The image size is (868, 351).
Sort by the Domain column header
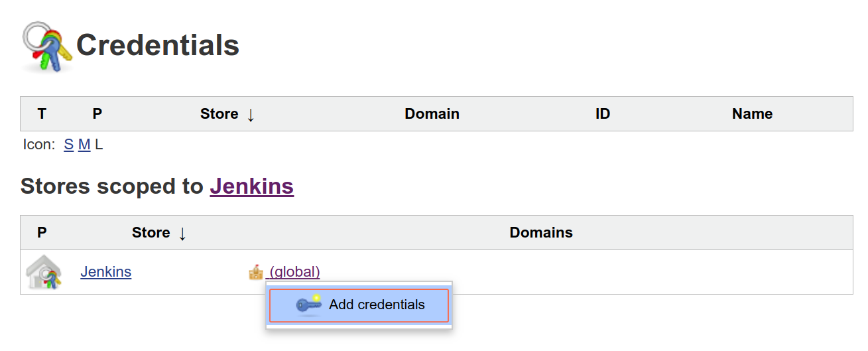click(432, 114)
